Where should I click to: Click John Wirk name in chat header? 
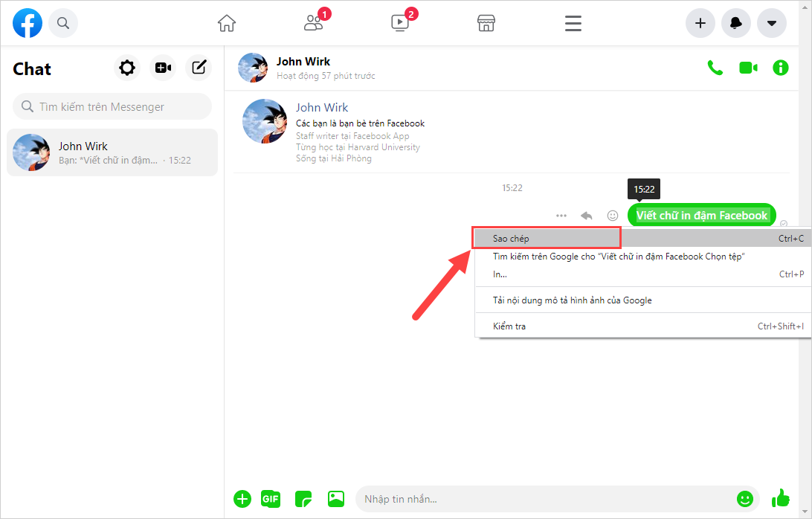(x=303, y=62)
